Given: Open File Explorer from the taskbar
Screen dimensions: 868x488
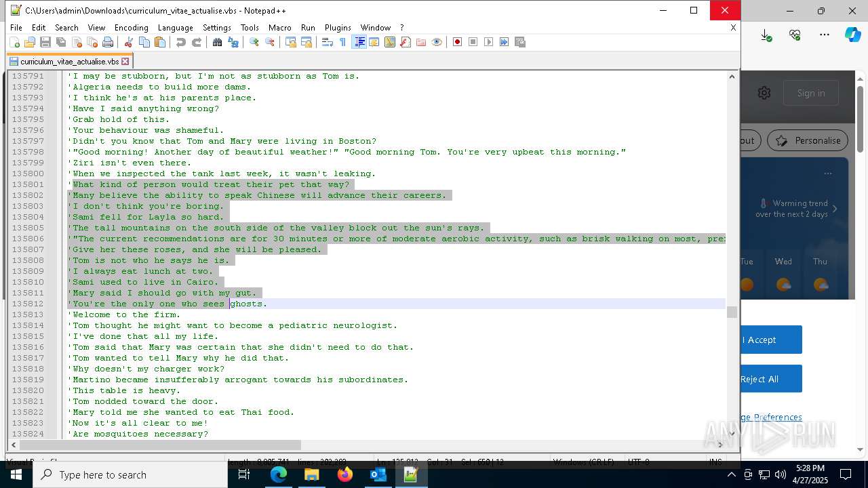Looking at the screenshot, I should (312, 474).
